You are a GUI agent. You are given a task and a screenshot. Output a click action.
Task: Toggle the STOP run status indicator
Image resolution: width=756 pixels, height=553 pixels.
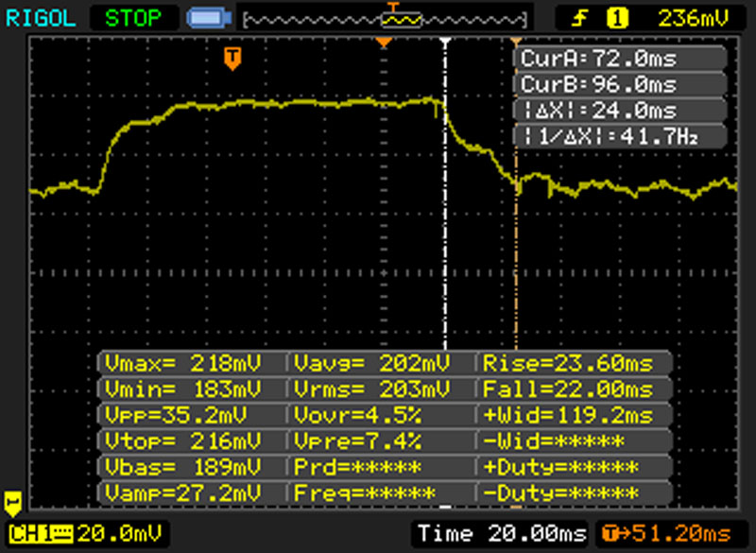tap(132, 17)
